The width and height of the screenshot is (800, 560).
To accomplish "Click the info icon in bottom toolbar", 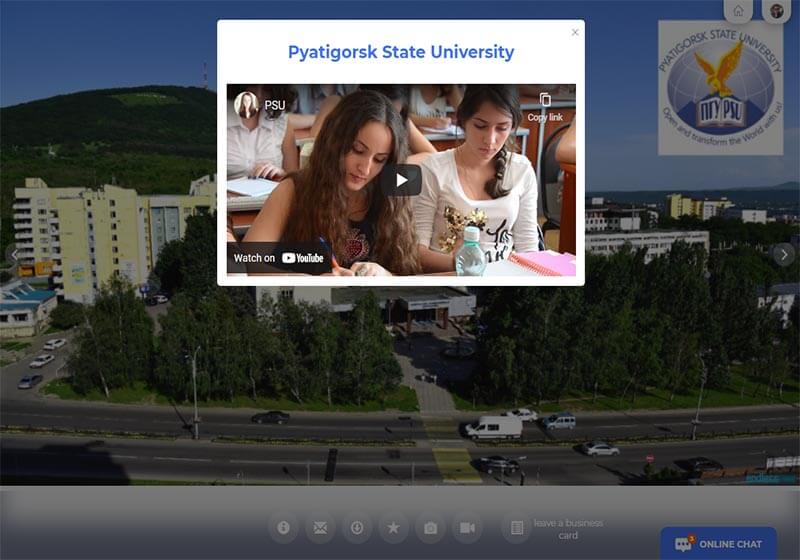I will (x=283, y=527).
